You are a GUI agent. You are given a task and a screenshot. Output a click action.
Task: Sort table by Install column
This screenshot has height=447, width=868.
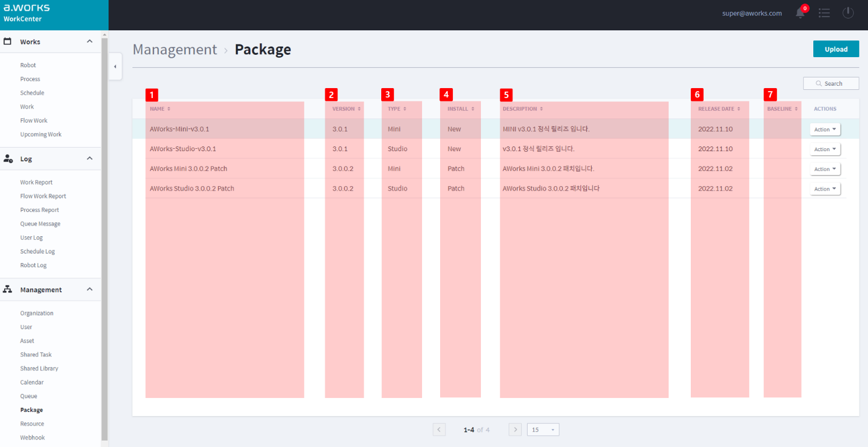pyautogui.click(x=461, y=109)
